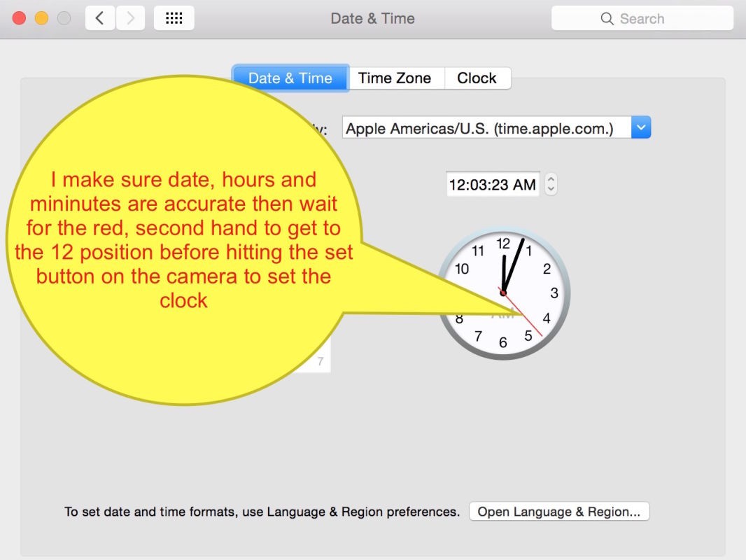746x560 pixels.
Task: Go back with the left chevron button
Action: coord(100,18)
